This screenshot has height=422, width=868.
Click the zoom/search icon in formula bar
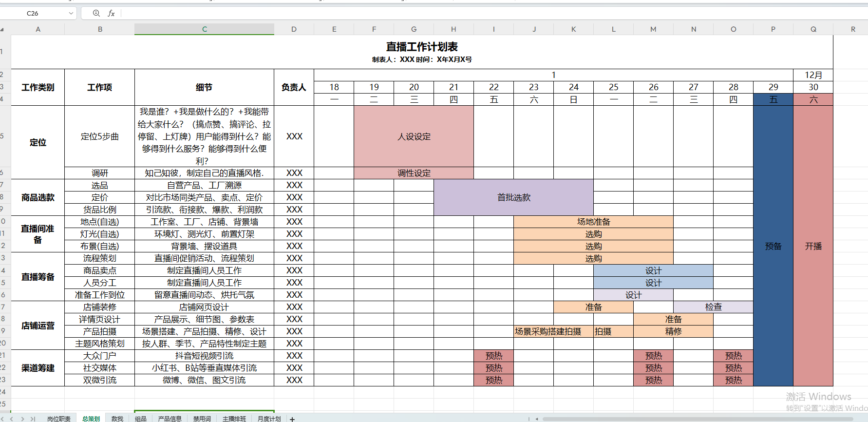(x=96, y=13)
